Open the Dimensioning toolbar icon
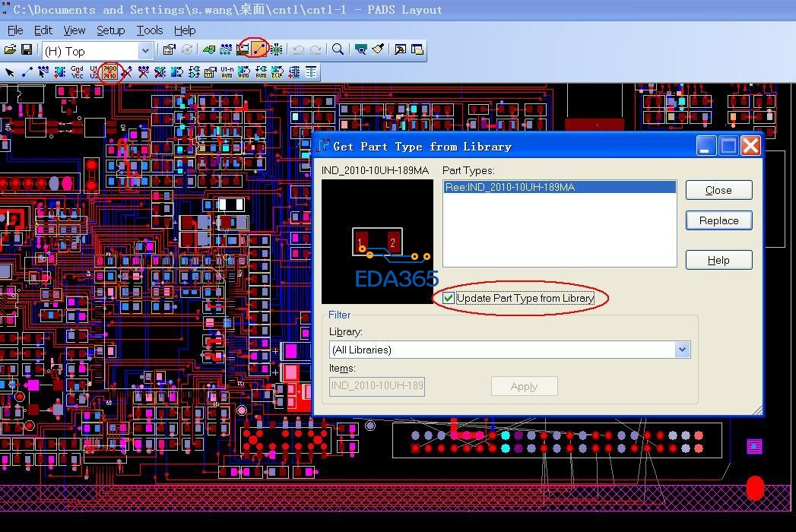Image resolution: width=796 pixels, height=532 pixels. (x=243, y=49)
